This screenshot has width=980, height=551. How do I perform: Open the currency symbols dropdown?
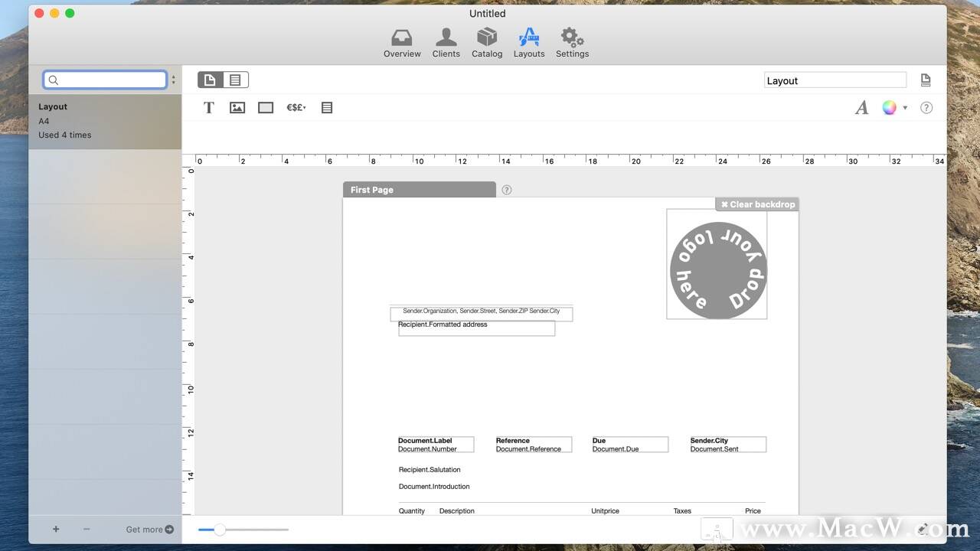296,108
